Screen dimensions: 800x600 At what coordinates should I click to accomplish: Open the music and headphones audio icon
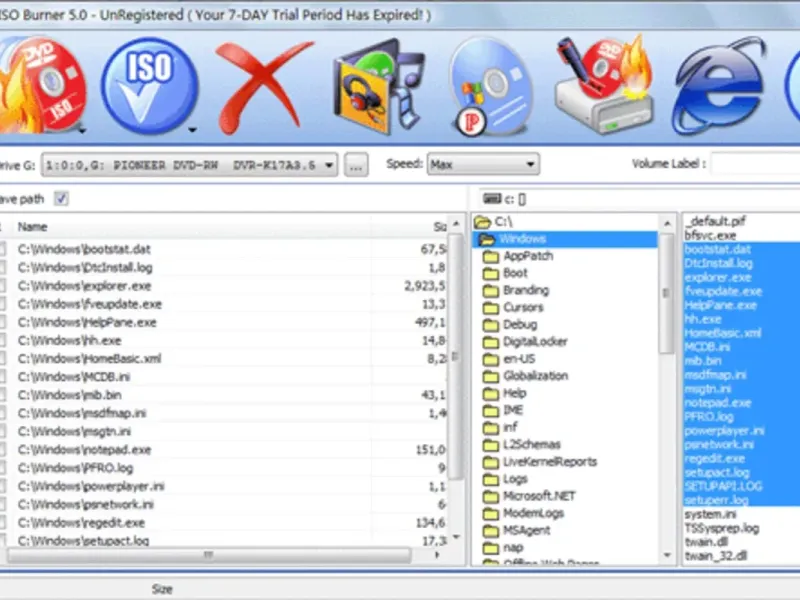pyautogui.click(x=378, y=87)
